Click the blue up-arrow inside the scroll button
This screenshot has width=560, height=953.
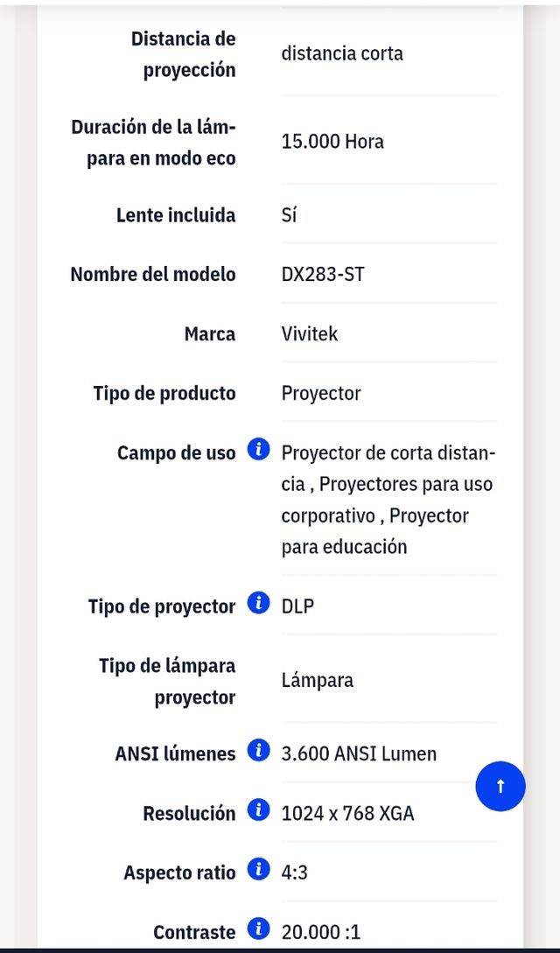[x=500, y=785]
